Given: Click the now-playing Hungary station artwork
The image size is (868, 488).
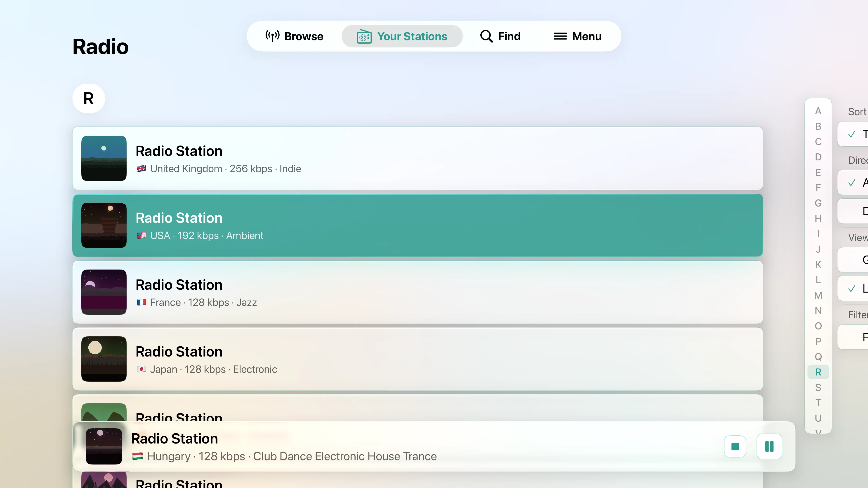Looking at the screenshot, I should tap(104, 446).
